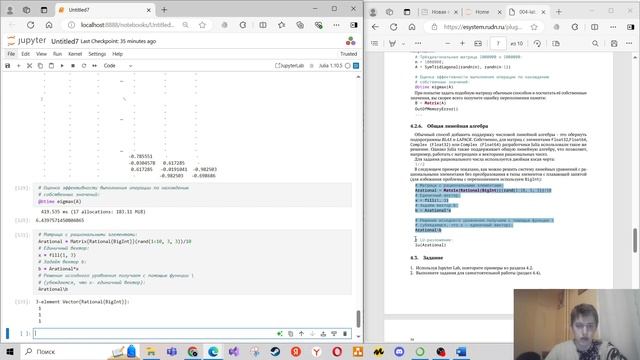Open the Edit menu in Jupyter

(25, 54)
